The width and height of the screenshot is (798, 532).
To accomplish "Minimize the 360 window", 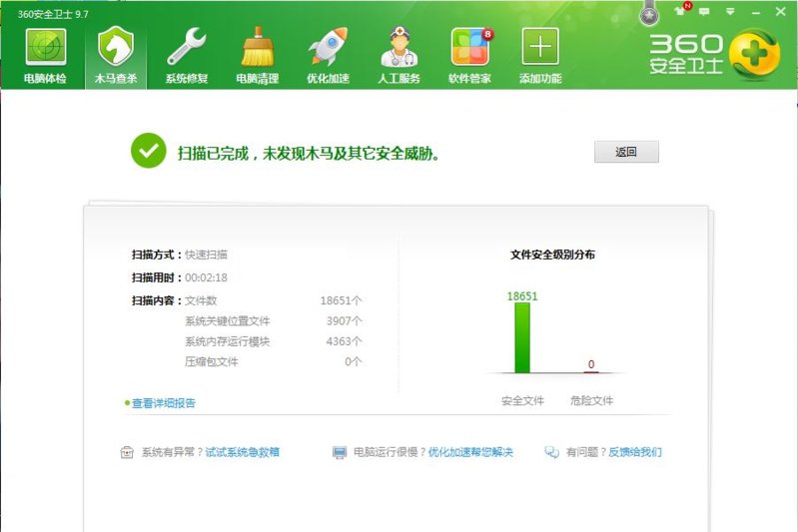I will (756, 12).
